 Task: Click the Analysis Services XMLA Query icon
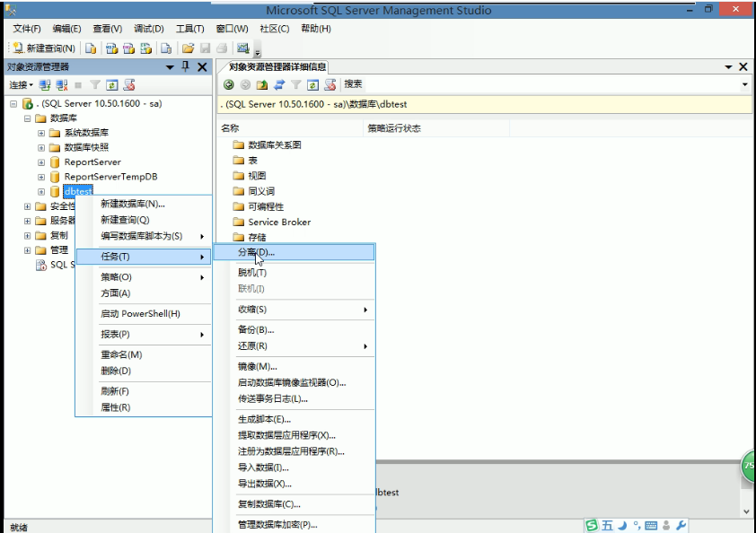point(145,48)
